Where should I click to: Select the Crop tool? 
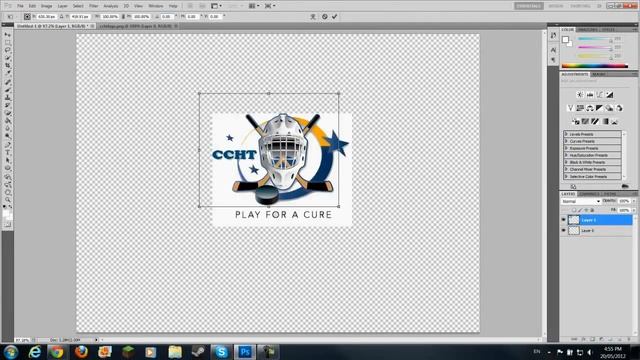tap(8, 66)
